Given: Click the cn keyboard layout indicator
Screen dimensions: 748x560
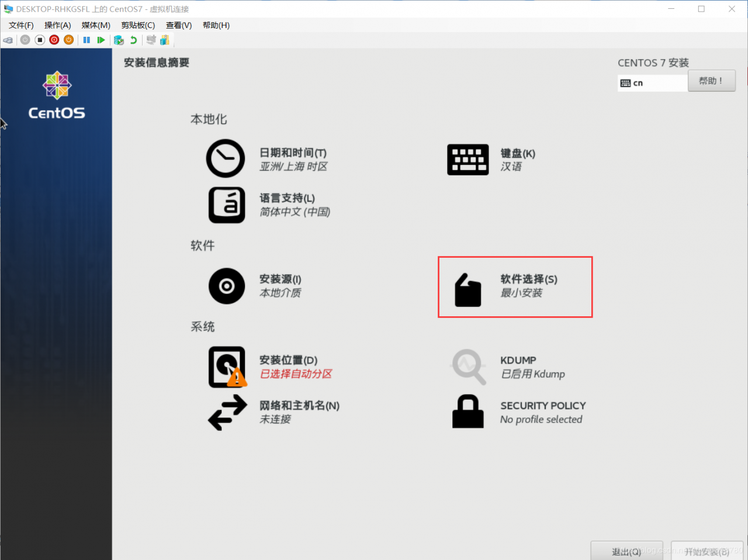Looking at the screenshot, I should pyautogui.click(x=652, y=83).
